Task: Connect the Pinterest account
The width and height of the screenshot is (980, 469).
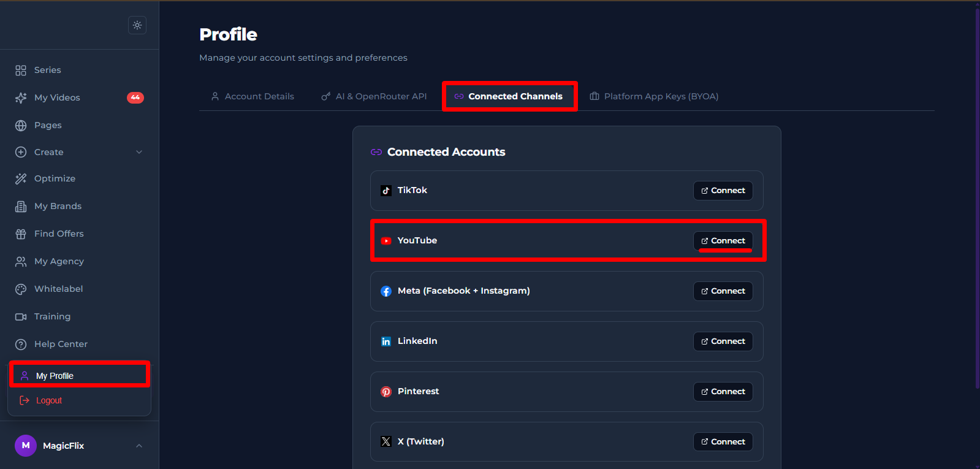Action: click(x=723, y=392)
